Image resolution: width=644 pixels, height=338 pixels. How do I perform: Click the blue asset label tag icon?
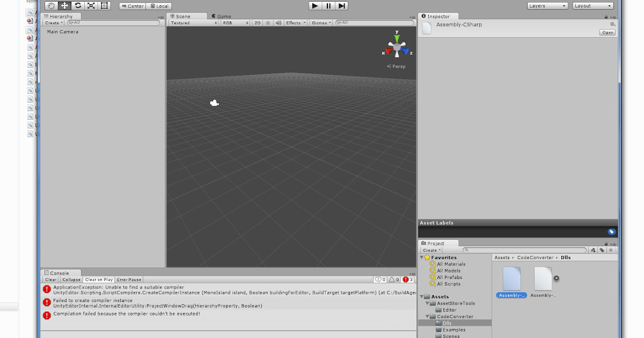pyautogui.click(x=611, y=232)
